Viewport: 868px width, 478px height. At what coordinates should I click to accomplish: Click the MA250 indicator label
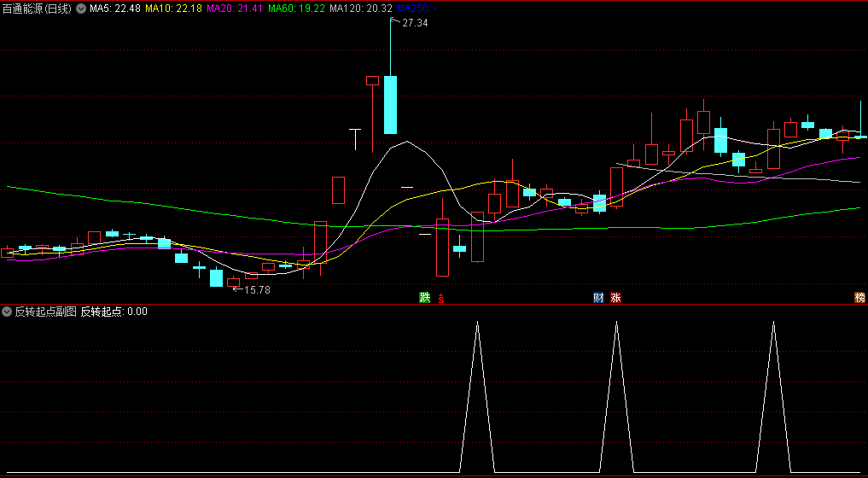(417, 9)
